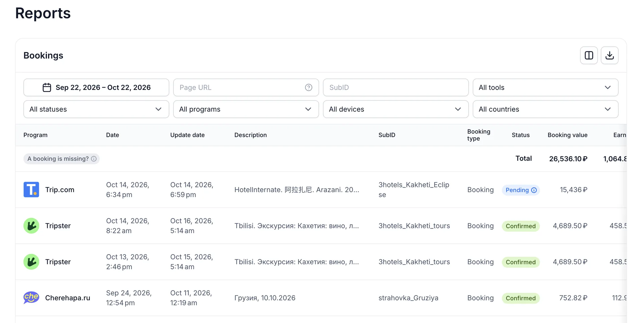Click the Date column header

tap(112, 135)
